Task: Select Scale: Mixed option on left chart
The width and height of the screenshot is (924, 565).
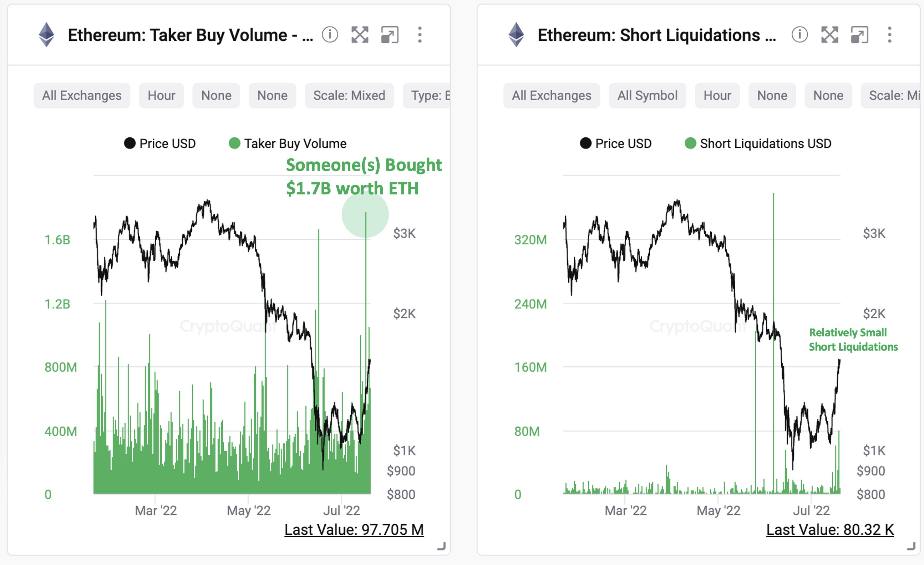Action: (x=349, y=96)
